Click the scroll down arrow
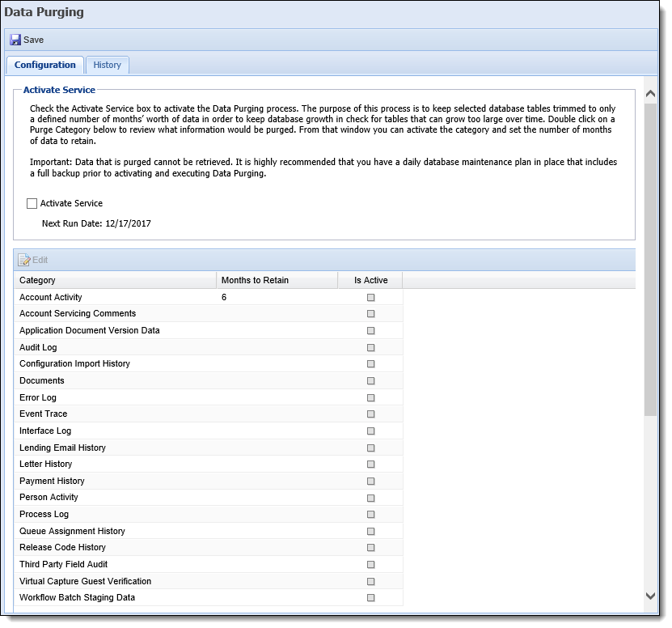This screenshot has width=672, height=628. click(x=650, y=596)
